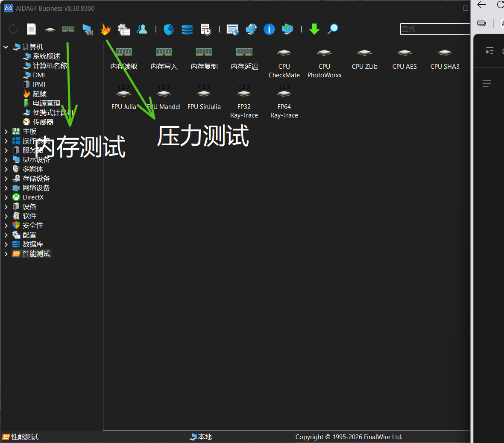Screen dimensions: 504x443
Task: Select the CPU AES benchmark
Action: click(x=404, y=59)
